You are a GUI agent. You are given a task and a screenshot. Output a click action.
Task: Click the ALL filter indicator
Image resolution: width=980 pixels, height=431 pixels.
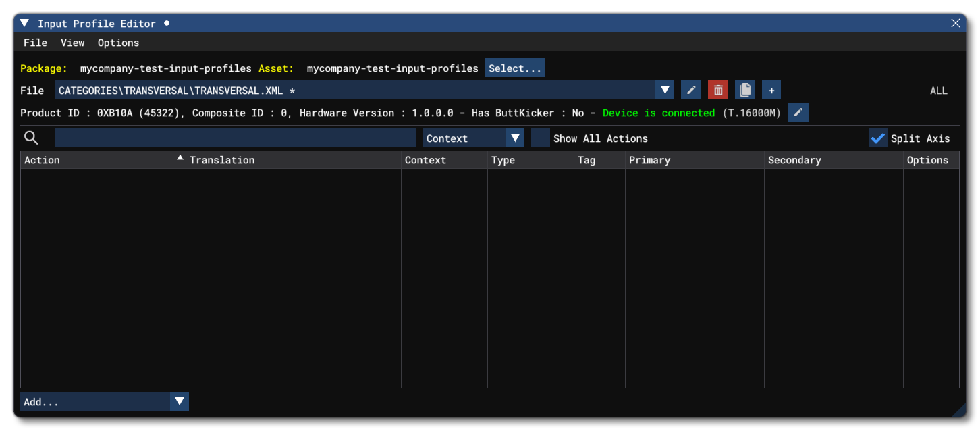939,90
